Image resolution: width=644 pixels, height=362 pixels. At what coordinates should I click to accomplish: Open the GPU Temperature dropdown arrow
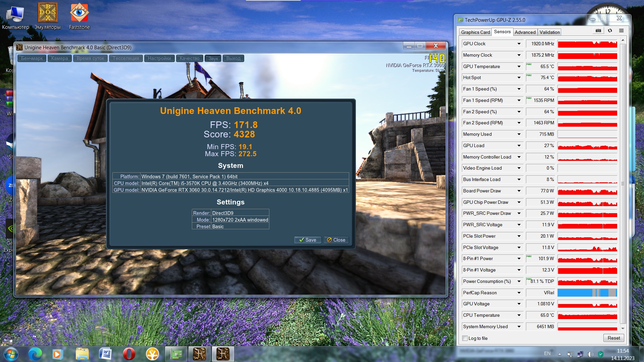(519, 66)
